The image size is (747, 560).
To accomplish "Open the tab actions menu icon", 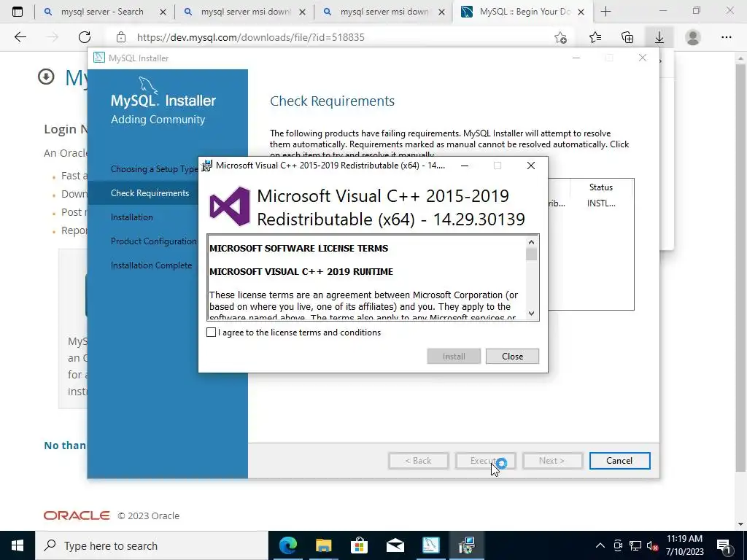I will coord(18,12).
